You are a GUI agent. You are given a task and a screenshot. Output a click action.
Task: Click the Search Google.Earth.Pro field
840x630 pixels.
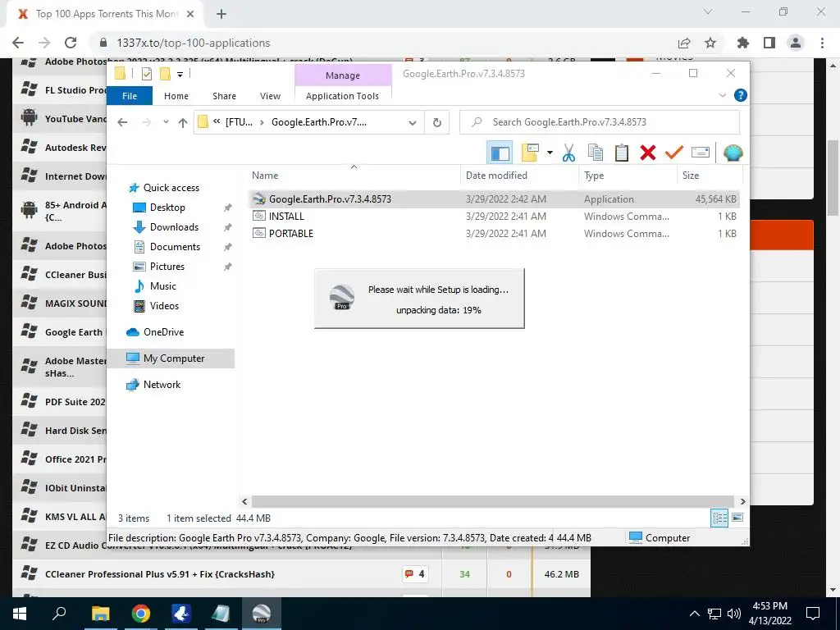tap(600, 122)
